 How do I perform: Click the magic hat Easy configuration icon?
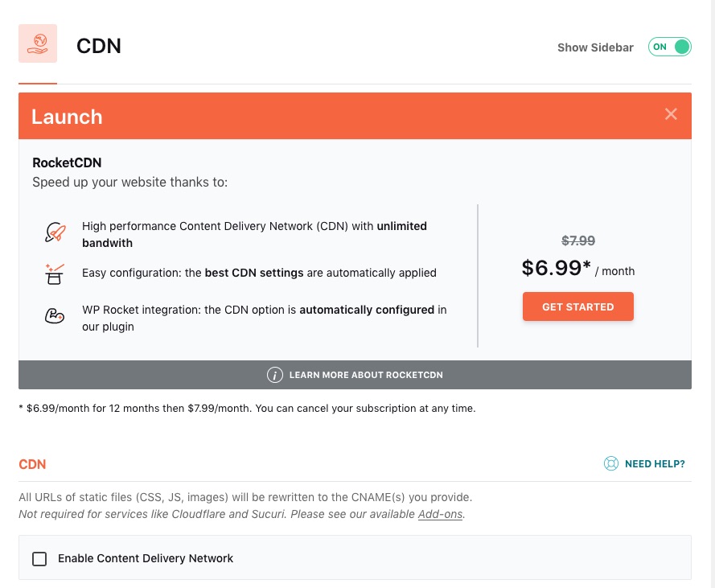[55, 273]
